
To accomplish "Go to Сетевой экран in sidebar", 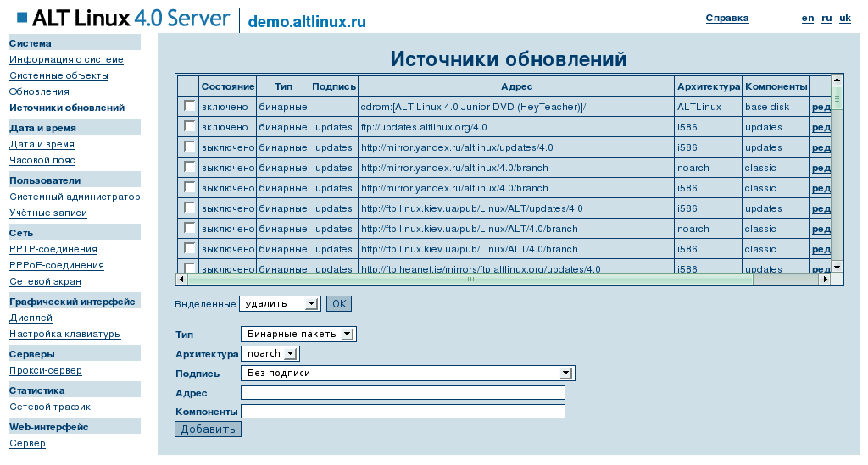I will point(45,281).
